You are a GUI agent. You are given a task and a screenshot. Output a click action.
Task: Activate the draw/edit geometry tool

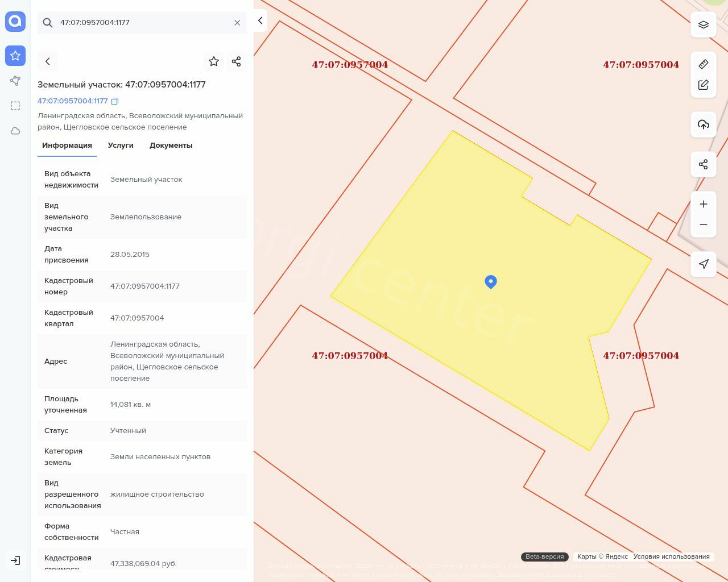click(x=703, y=85)
